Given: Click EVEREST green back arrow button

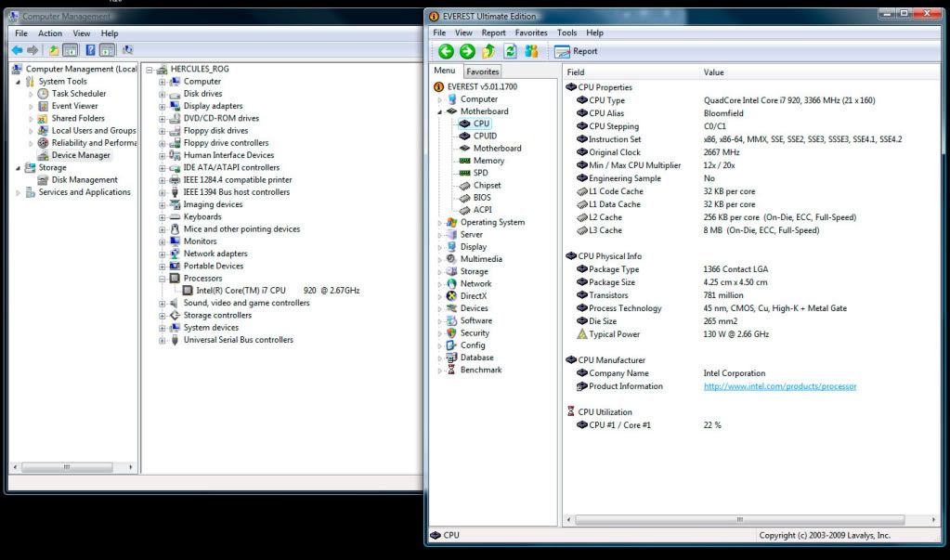Looking at the screenshot, I should point(446,51).
